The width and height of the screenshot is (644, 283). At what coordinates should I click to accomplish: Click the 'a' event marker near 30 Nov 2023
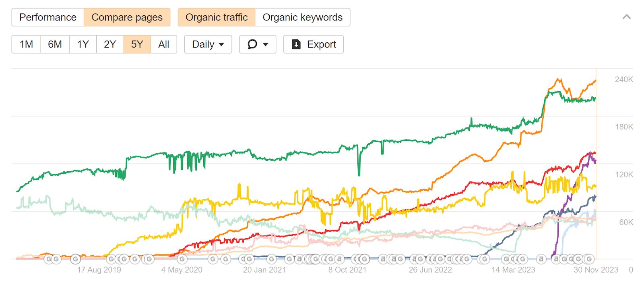pos(555,259)
